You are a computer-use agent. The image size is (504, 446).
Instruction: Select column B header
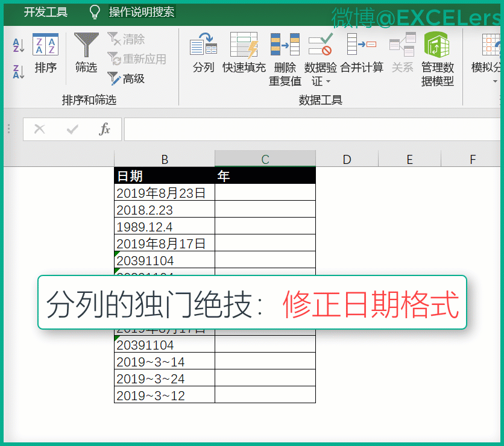[165, 159]
